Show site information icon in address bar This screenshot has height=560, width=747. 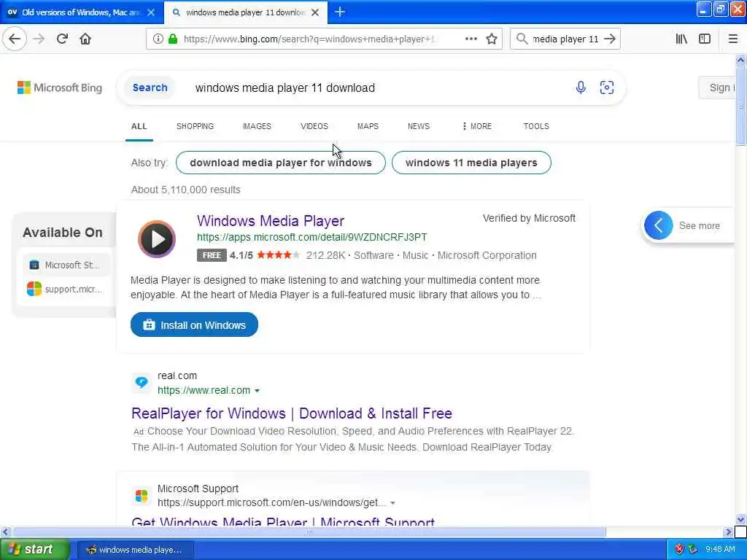tap(158, 39)
